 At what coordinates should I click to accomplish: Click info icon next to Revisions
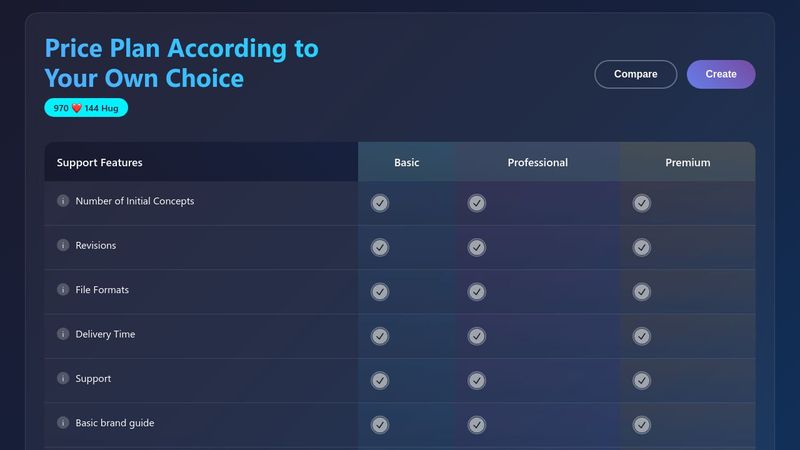tap(63, 245)
